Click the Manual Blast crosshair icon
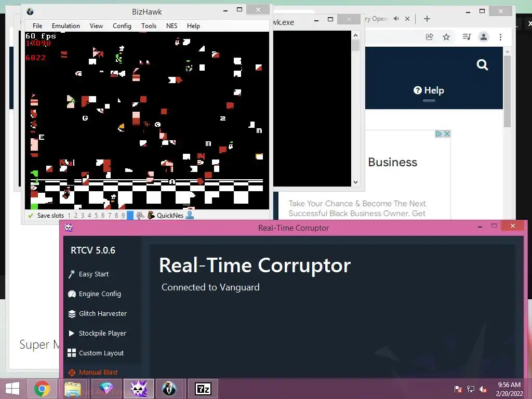Viewport: 532px width, 399px height. click(x=72, y=373)
